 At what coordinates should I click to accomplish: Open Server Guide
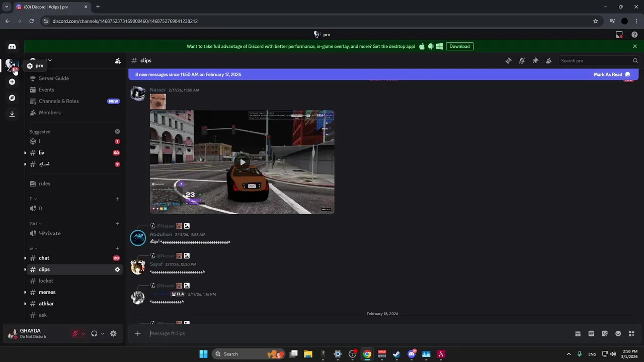pos(74,78)
